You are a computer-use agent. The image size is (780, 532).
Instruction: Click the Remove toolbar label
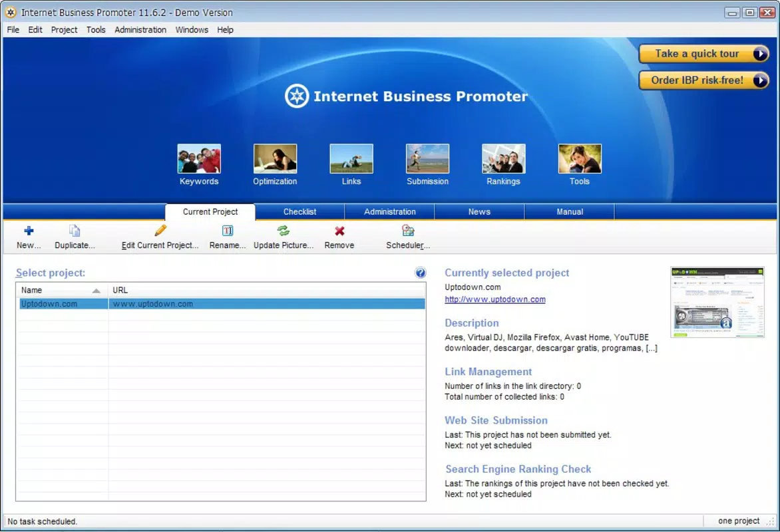coord(339,245)
